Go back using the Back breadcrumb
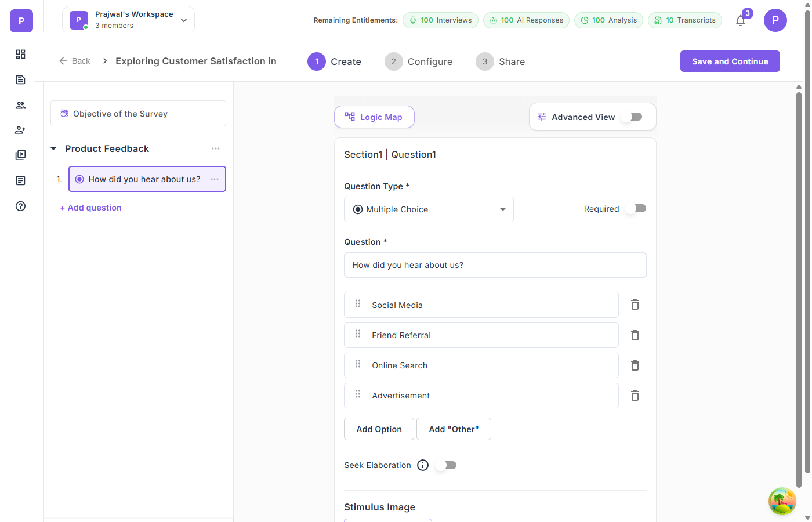The height and width of the screenshot is (522, 812). point(74,61)
